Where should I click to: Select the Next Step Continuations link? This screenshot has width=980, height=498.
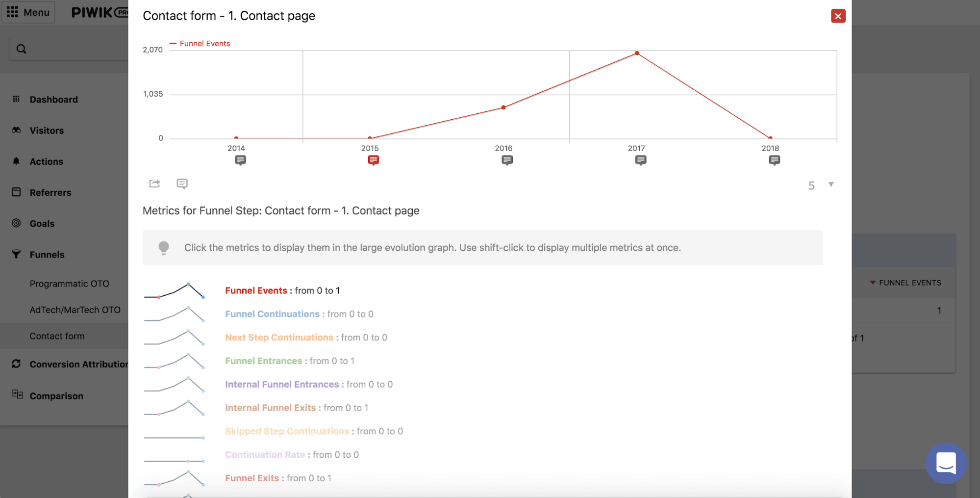(279, 338)
